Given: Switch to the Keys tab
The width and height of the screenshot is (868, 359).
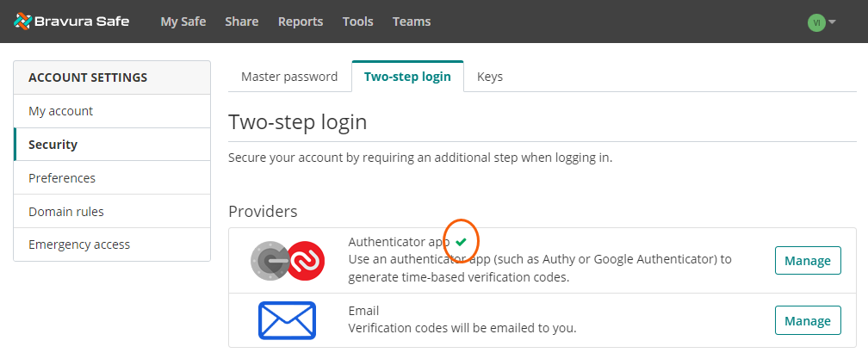Looking at the screenshot, I should (490, 77).
